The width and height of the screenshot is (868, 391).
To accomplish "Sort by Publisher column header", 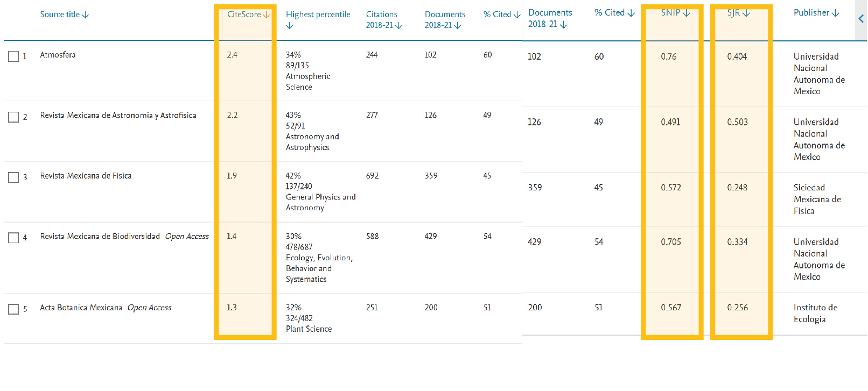I will 816,13.
